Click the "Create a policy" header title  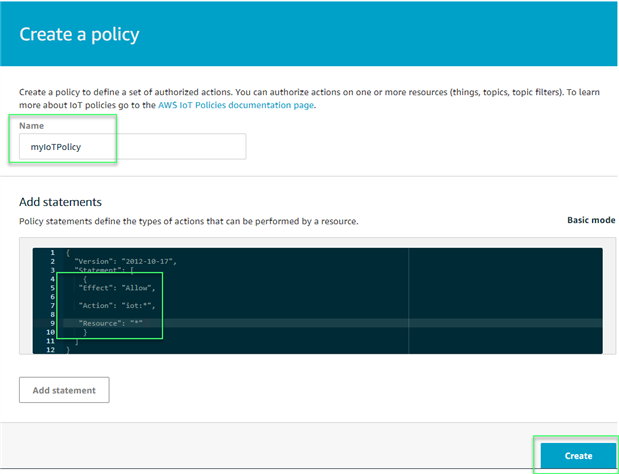click(79, 34)
